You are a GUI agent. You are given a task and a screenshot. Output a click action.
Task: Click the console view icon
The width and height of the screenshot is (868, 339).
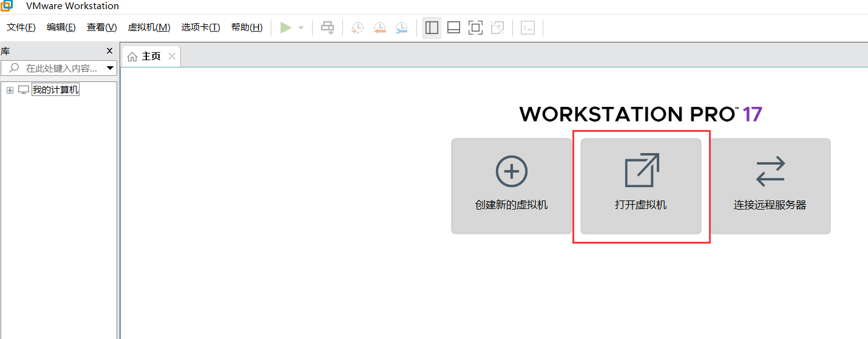528,28
